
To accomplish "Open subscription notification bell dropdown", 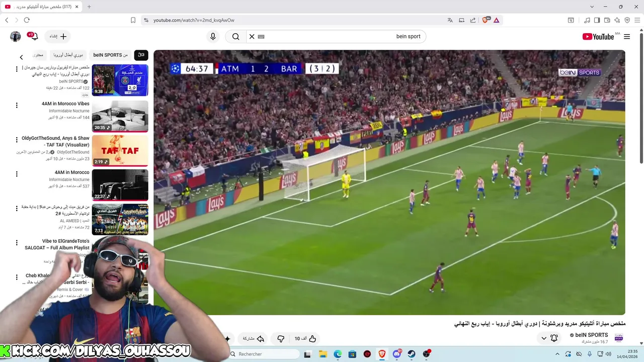I will click(549, 338).
